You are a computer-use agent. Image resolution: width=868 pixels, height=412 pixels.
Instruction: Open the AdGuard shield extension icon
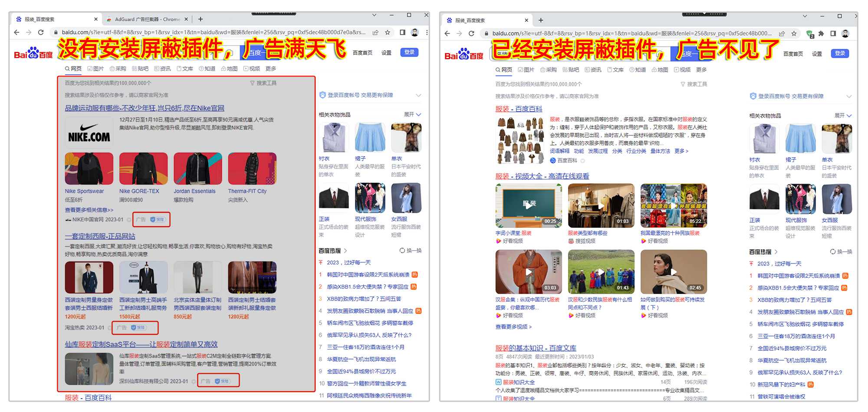pyautogui.click(x=810, y=34)
